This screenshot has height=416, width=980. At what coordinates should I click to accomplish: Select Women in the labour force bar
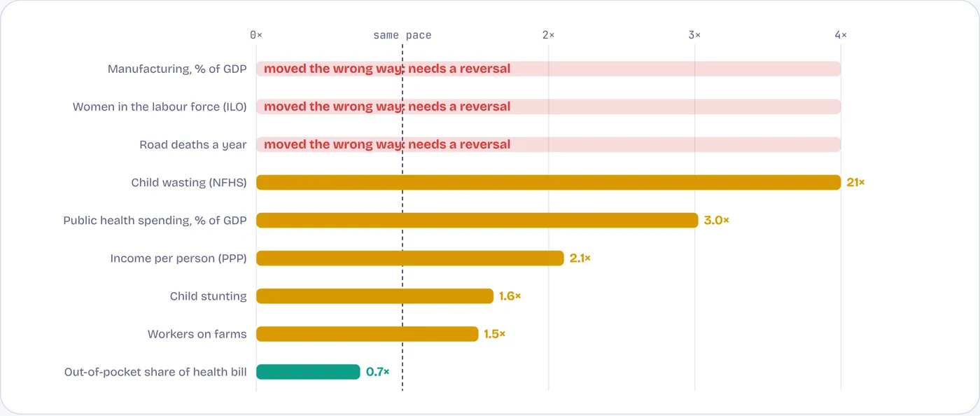[548, 106]
